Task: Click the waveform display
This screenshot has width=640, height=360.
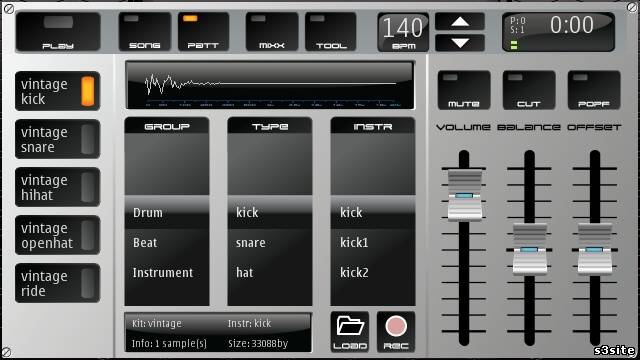Action: [x=270, y=85]
